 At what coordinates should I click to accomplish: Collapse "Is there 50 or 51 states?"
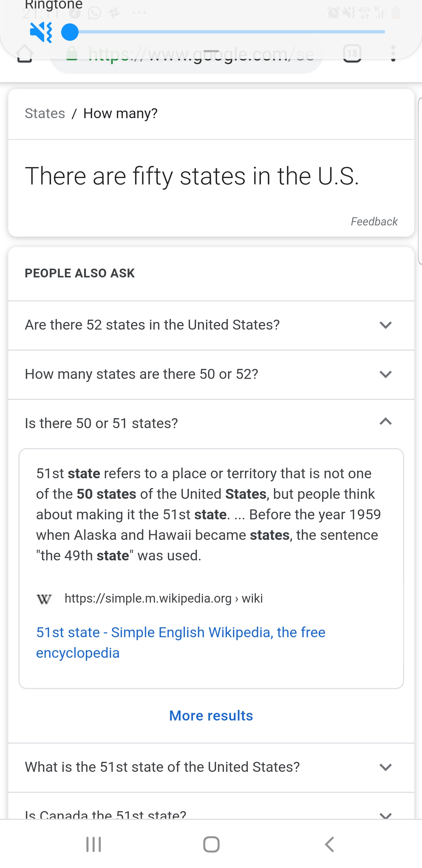(x=211, y=423)
